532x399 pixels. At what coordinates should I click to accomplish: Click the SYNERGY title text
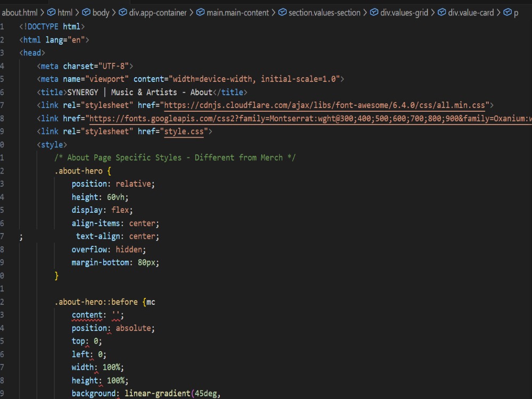click(x=139, y=92)
